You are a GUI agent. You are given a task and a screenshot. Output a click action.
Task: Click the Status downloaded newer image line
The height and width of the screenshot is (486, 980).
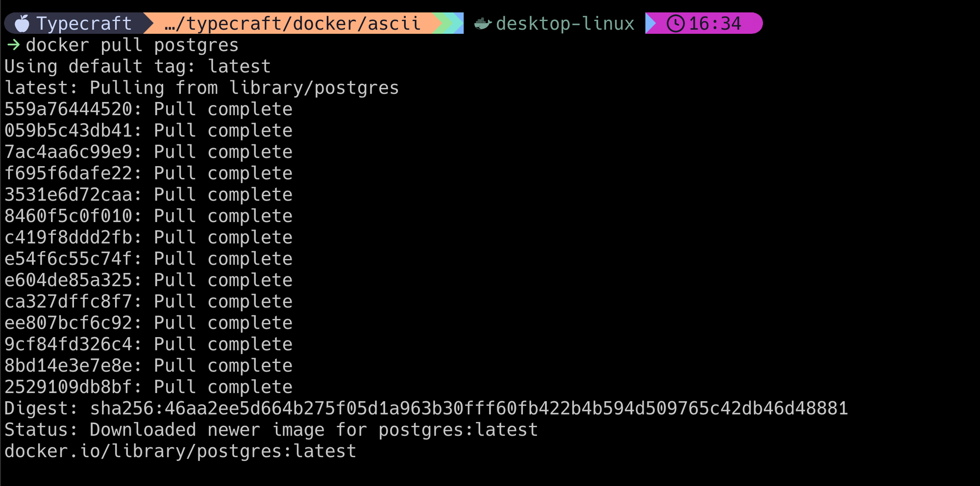coord(271,430)
